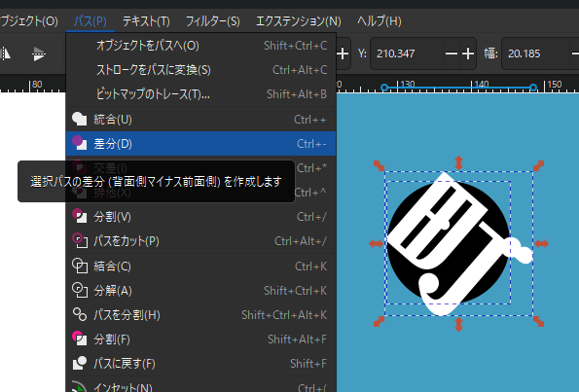Viewport: 579px width, 392px height.
Task: Open the オブジェクト(O) menu
Action: click(29, 21)
